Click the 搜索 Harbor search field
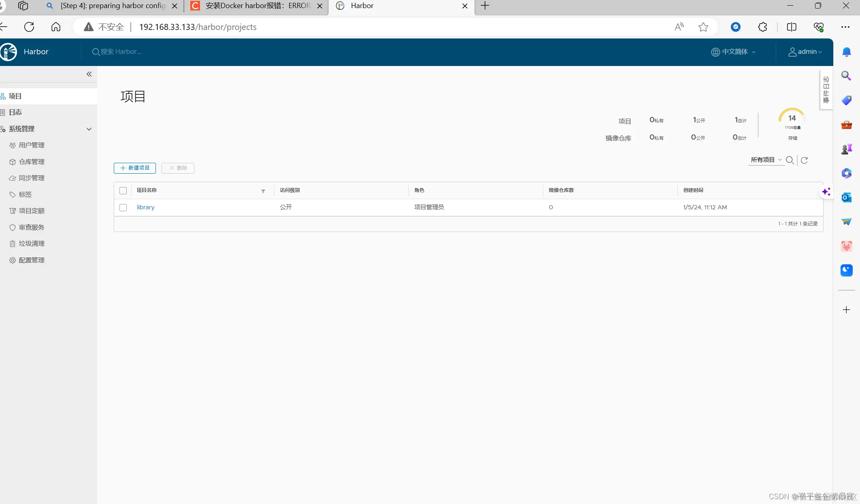This screenshot has width=860, height=504. point(121,52)
